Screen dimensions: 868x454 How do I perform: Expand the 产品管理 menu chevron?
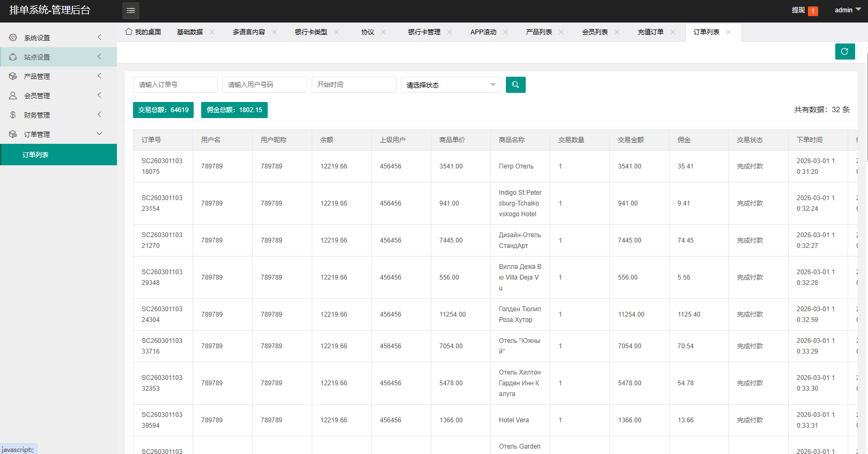click(99, 76)
